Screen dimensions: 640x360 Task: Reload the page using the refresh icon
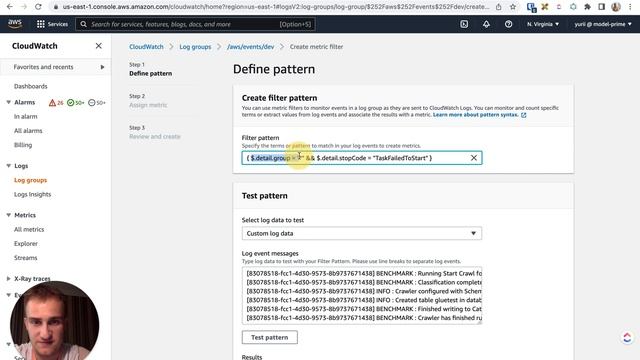pos(38,7)
